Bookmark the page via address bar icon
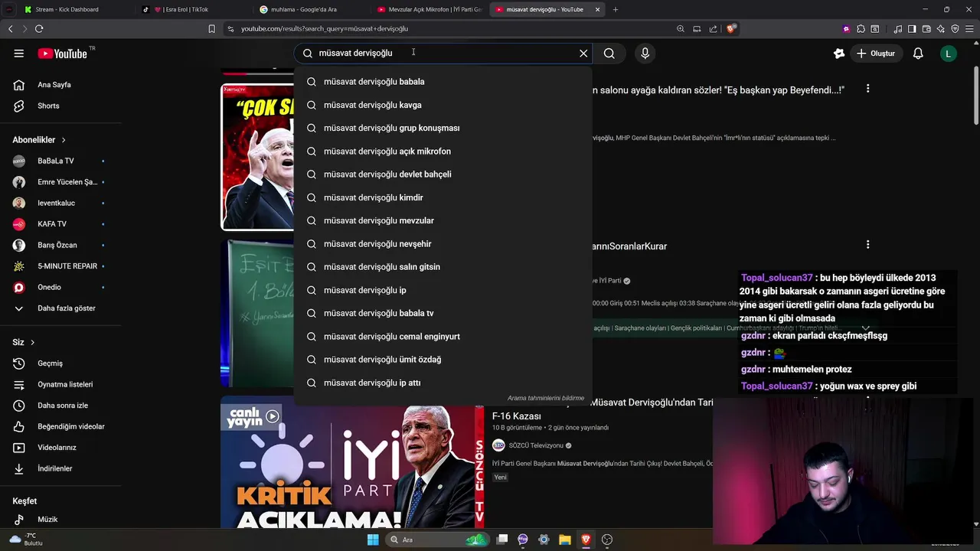This screenshot has height=551, width=980. (212, 29)
